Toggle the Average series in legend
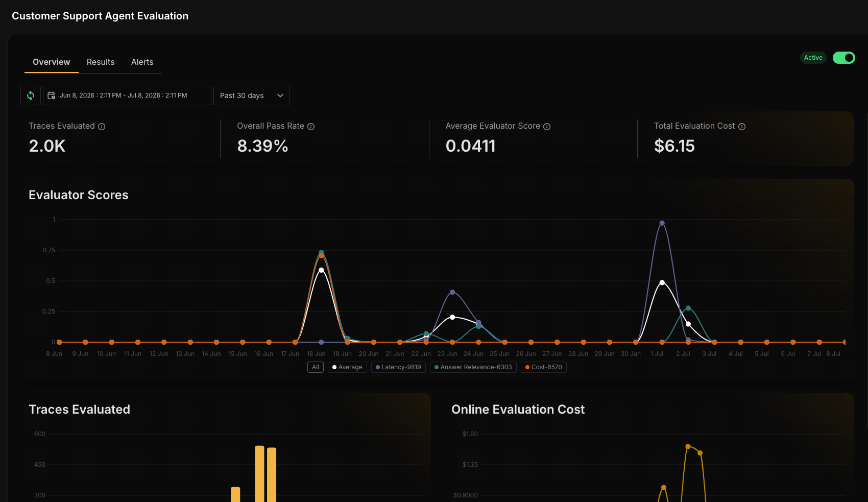Image resolution: width=868 pixels, height=502 pixels. pyautogui.click(x=347, y=367)
